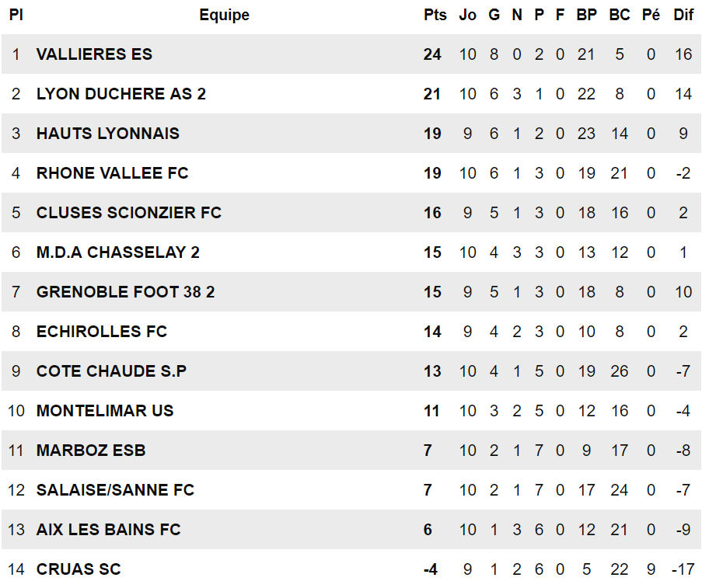Screen dimensions: 702x588
Task: Select the Dif column header
Action: click(x=683, y=15)
